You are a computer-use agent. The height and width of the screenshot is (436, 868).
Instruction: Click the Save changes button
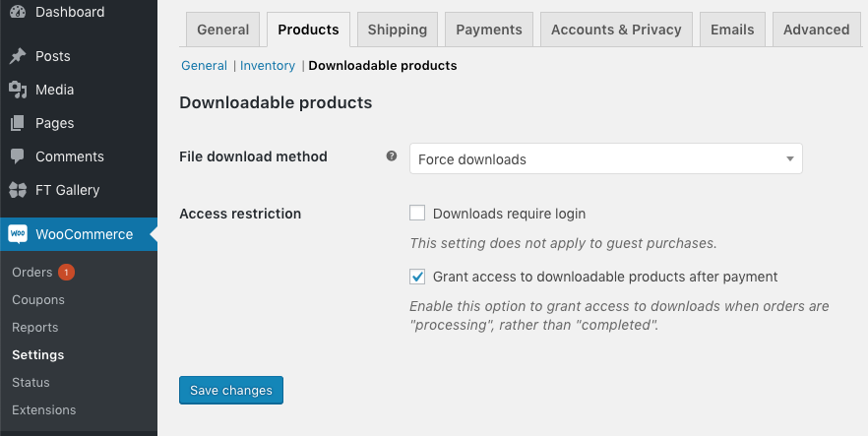(231, 390)
